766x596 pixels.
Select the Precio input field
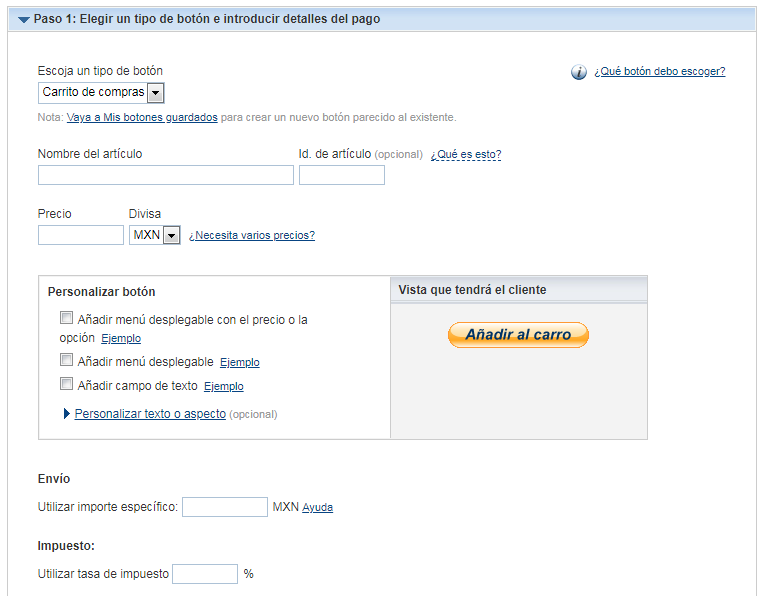coord(81,235)
